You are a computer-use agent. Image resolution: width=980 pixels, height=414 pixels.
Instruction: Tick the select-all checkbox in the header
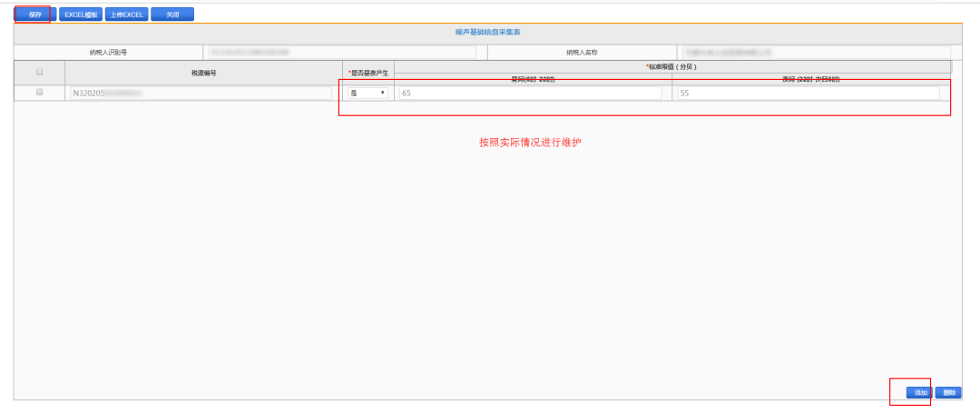[x=39, y=72]
